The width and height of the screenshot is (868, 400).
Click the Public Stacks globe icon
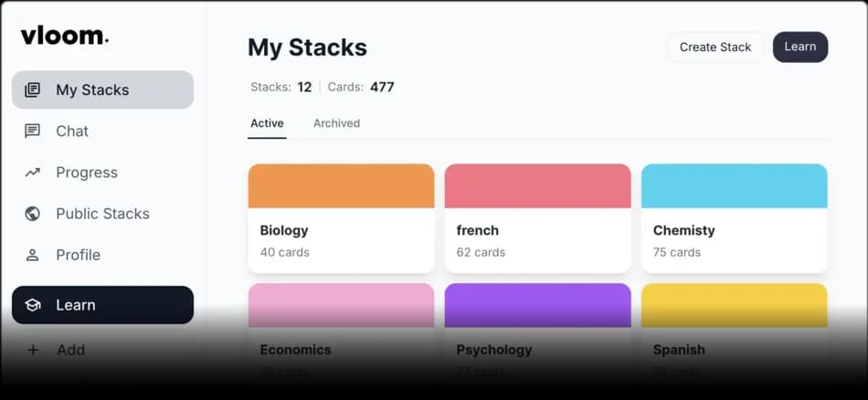(x=33, y=214)
